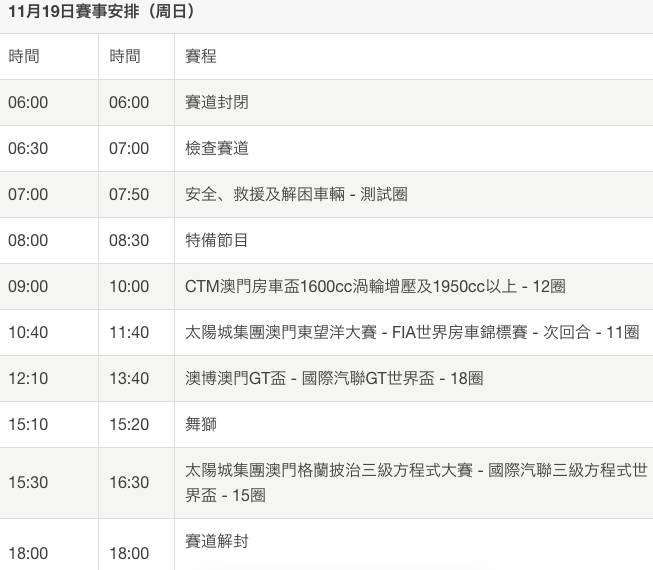
Task: Click start time 10:40
Action: pos(28,332)
